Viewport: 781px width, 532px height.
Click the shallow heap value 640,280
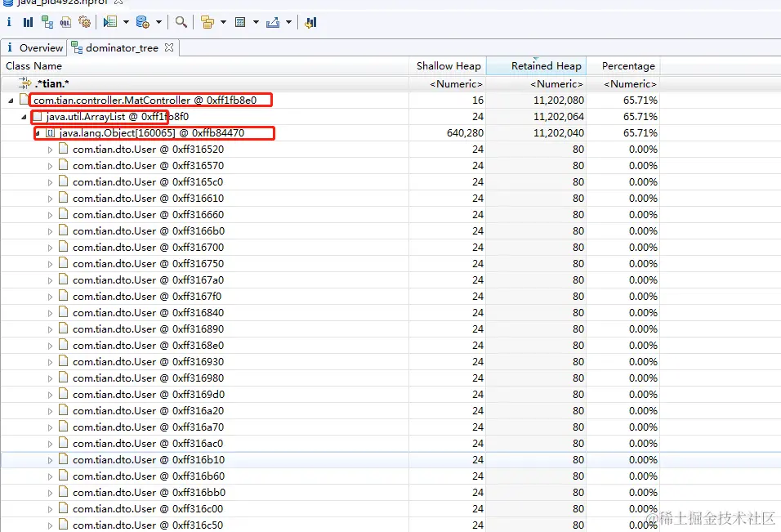click(x=465, y=133)
